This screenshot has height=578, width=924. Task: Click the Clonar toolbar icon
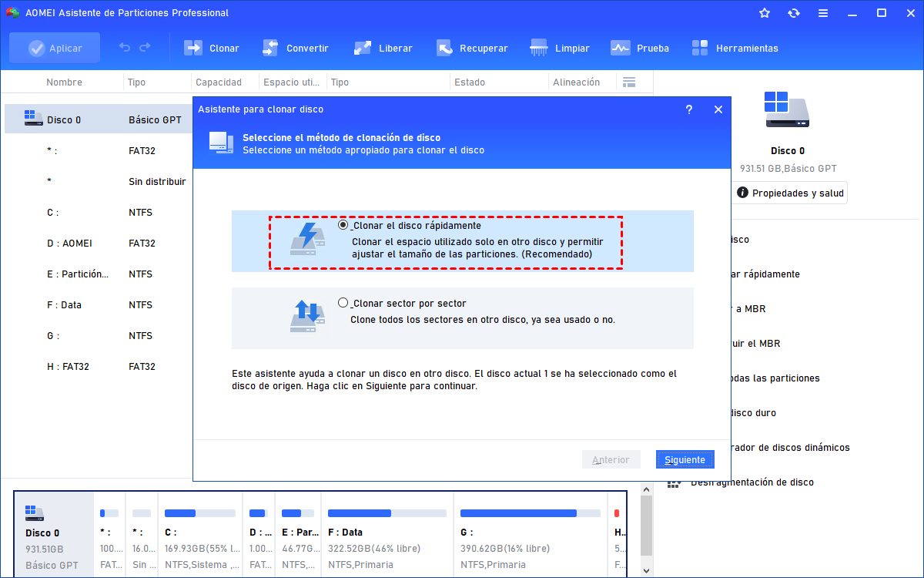point(193,48)
